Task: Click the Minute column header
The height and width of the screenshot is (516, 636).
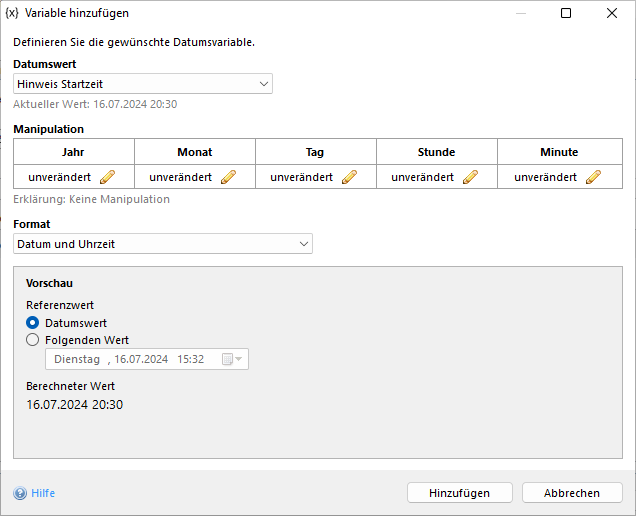Action: point(559,152)
